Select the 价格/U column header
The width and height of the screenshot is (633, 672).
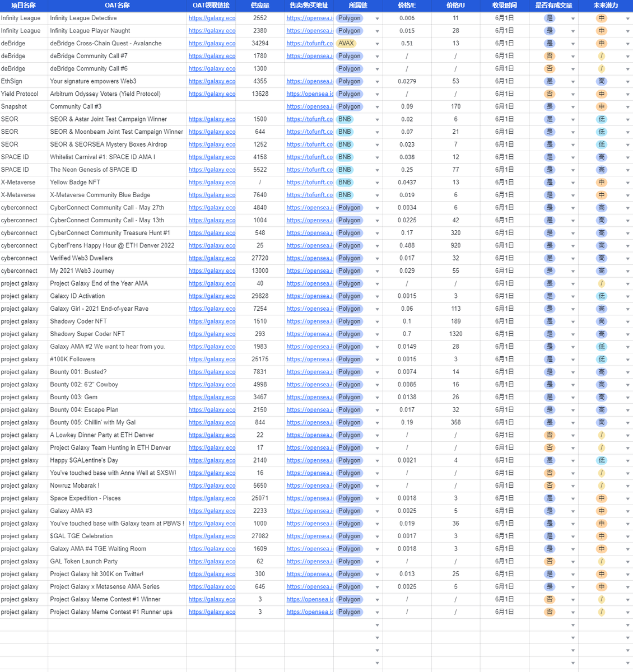(x=455, y=6)
